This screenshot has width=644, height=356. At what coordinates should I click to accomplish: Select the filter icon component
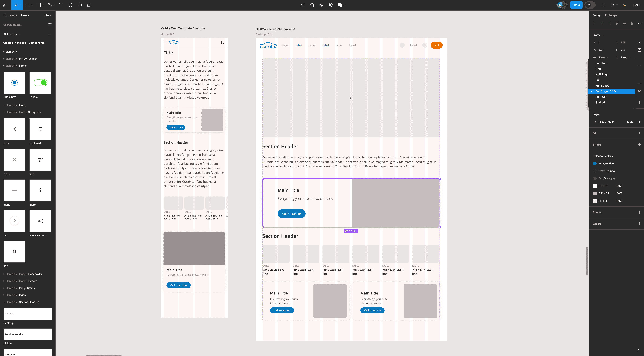pos(40,160)
